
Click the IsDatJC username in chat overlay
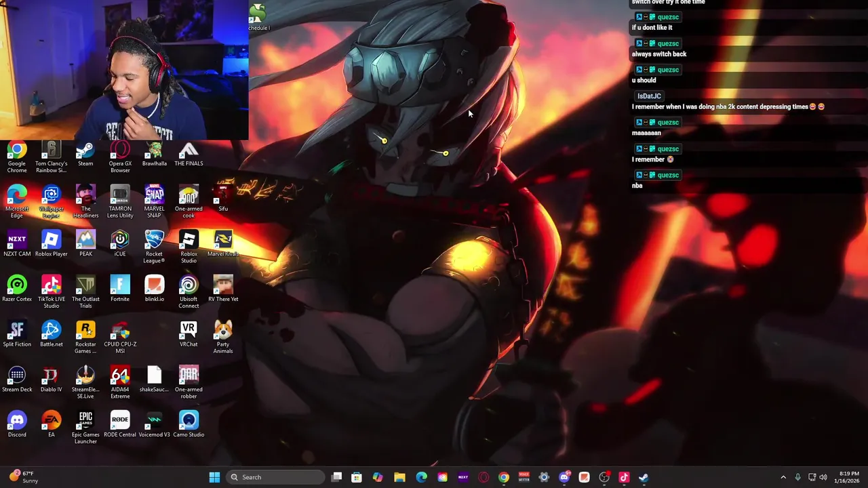tap(649, 96)
